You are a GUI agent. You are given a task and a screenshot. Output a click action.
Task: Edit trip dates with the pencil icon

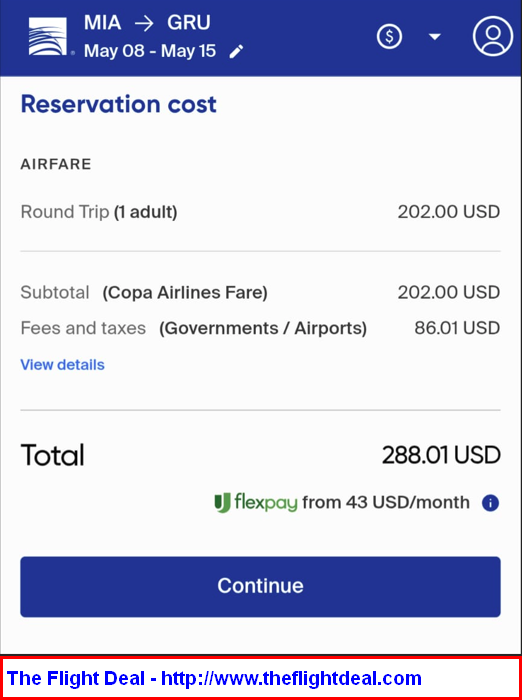tap(236, 51)
